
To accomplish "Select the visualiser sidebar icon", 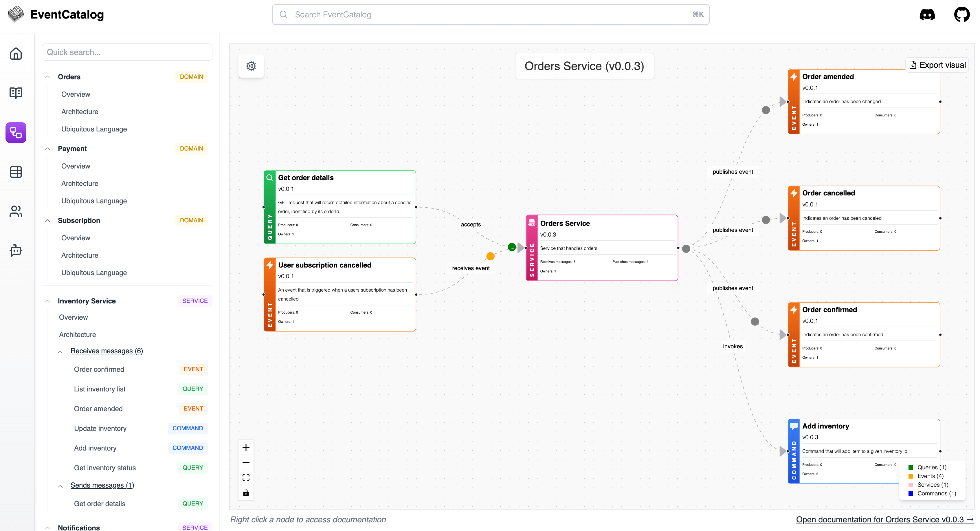I will tap(16, 133).
